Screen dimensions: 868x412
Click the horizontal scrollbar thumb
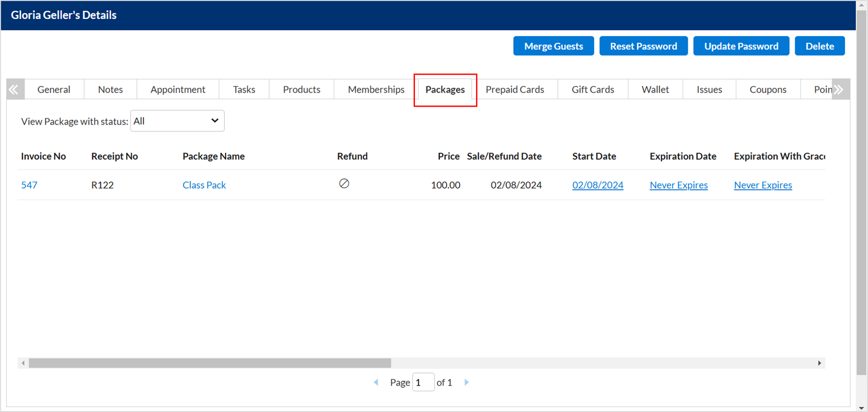click(x=210, y=363)
